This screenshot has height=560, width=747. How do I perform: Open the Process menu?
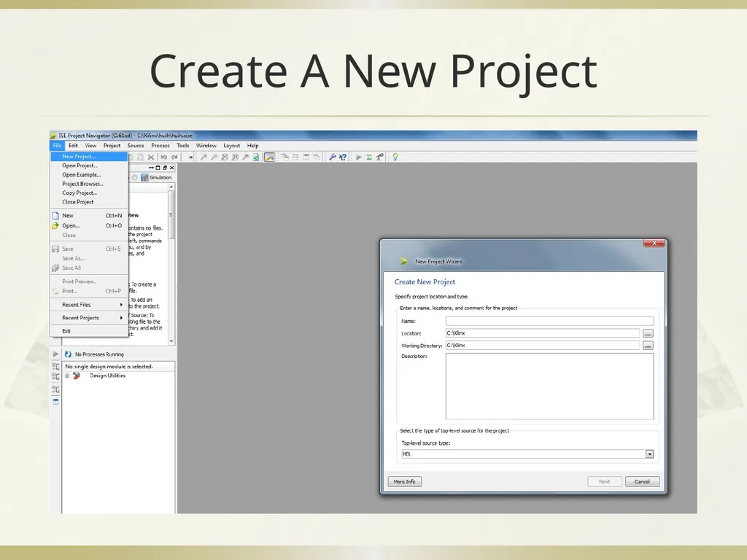[160, 146]
